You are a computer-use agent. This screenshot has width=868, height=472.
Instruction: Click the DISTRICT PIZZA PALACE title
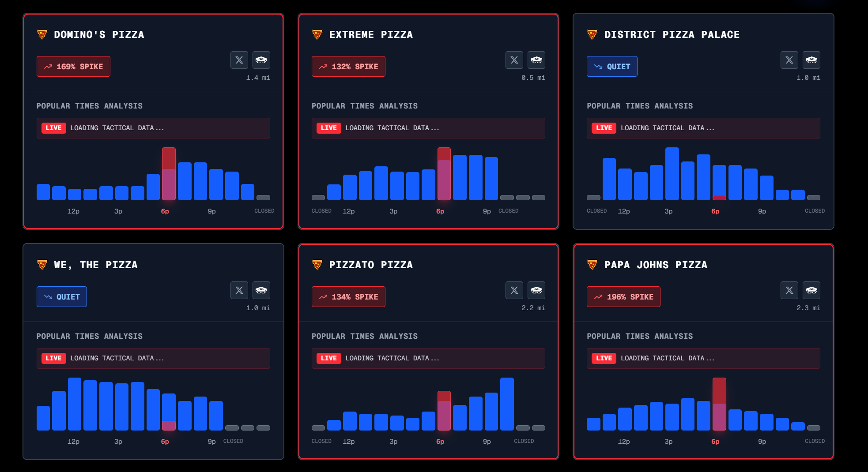click(x=672, y=34)
